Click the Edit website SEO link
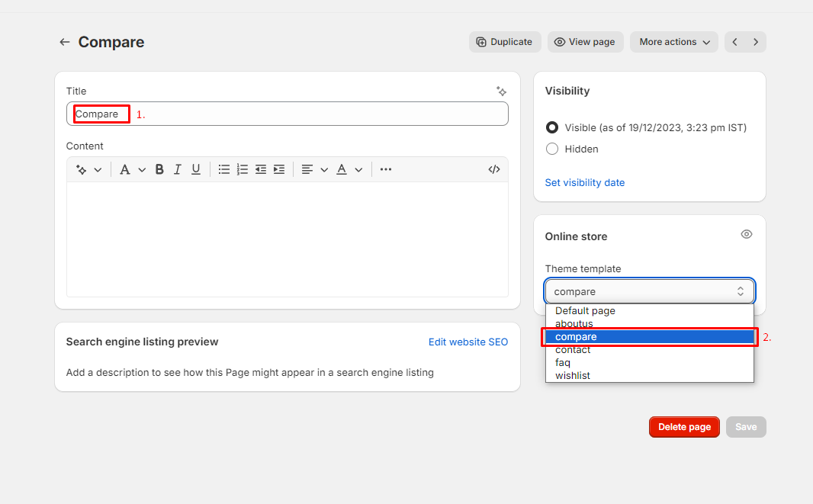813x504 pixels. click(x=468, y=342)
